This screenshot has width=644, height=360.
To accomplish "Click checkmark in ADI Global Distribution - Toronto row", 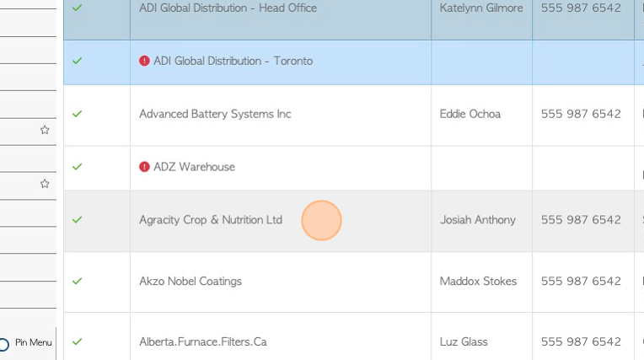I will pyautogui.click(x=78, y=61).
